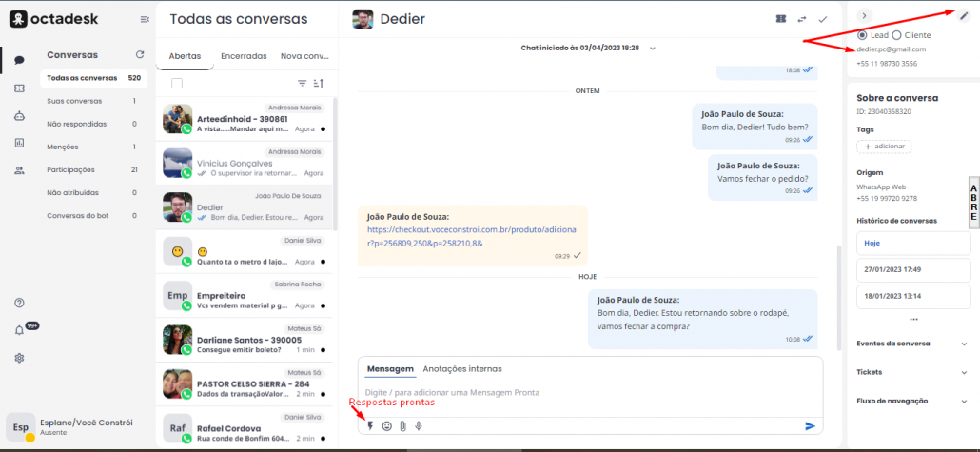Screen dimensions: 980x452
Task: Click the paperclip attachment icon
Action: [402, 426]
